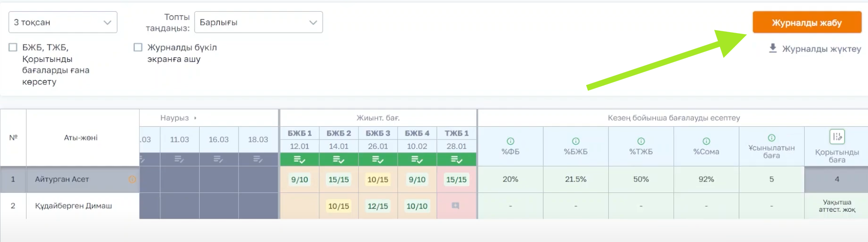Select the БЖБ 3 column header
868x242 pixels.
click(x=377, y=133)
